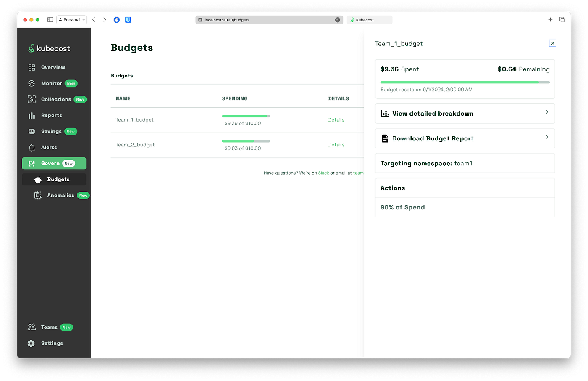Click the Savings money icon

31,131
